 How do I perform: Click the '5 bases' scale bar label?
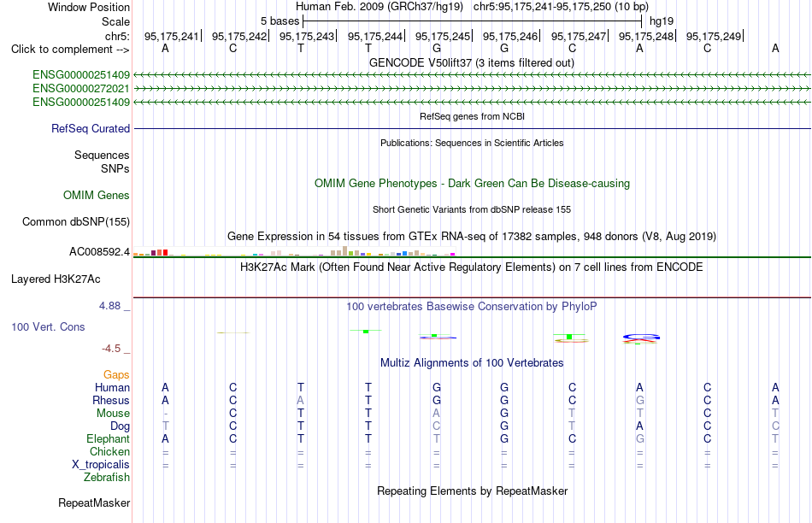coord(279,21)
